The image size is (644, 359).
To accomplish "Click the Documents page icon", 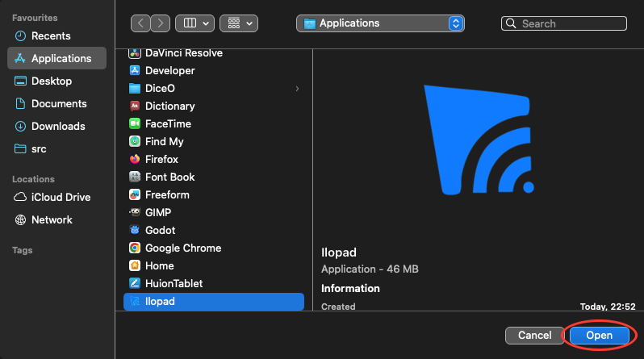I will (x=20, y=103).
